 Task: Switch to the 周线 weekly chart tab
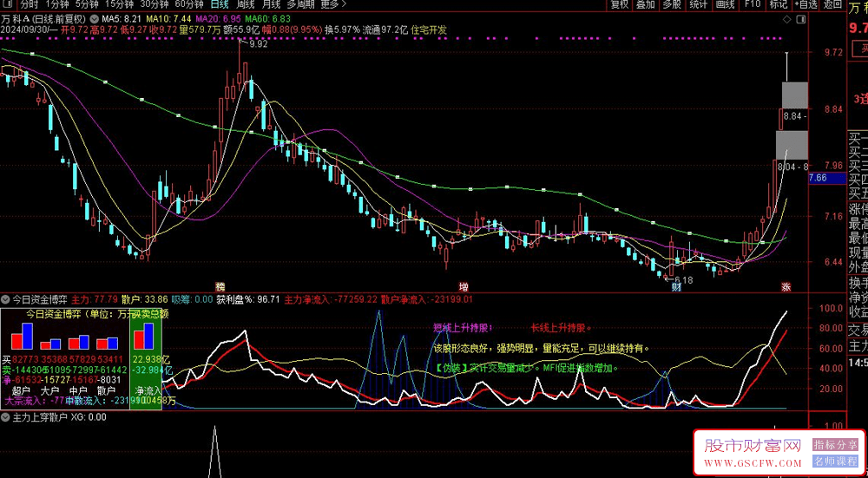[x=246, y=4]
